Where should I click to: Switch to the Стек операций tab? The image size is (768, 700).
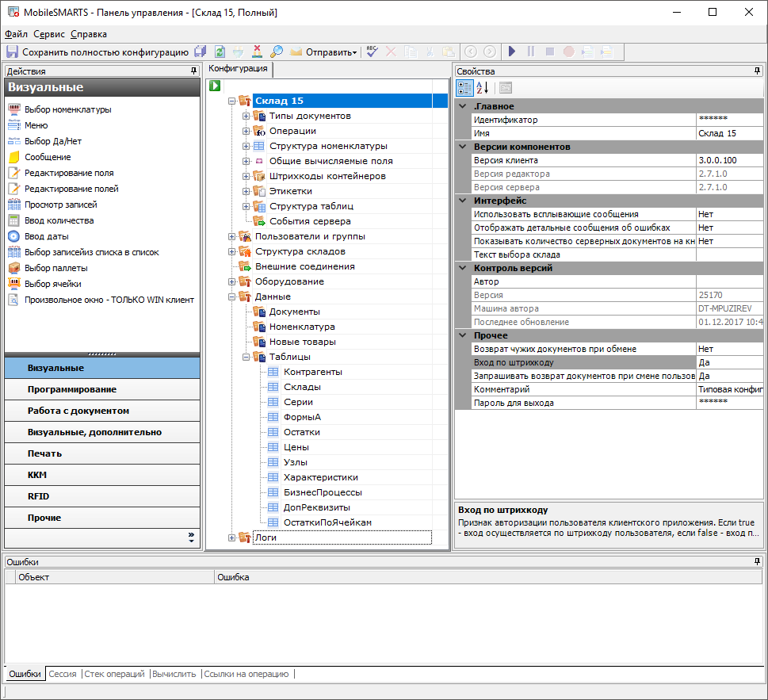[115, 674]
